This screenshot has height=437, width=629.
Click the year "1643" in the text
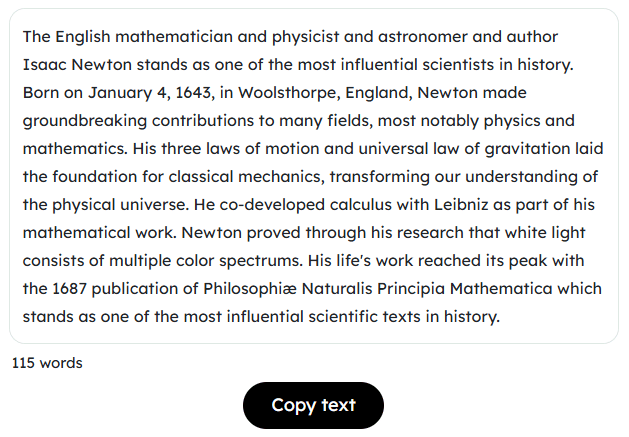pos(193,93)
